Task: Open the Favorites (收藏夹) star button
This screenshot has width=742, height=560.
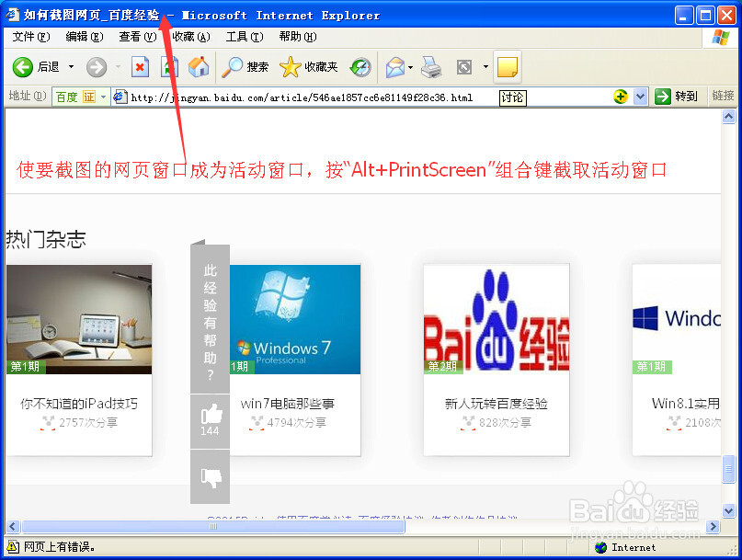Action: [x=309, y=67]
